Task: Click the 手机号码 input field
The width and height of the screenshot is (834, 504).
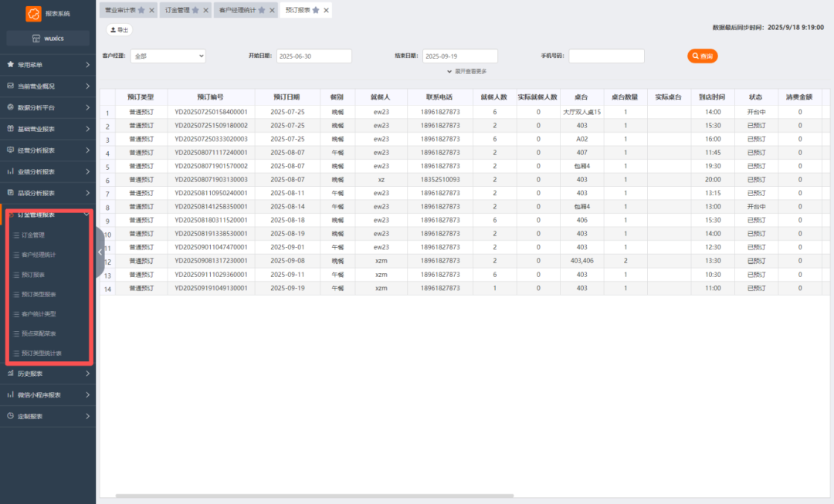Action: pos(606,56)
